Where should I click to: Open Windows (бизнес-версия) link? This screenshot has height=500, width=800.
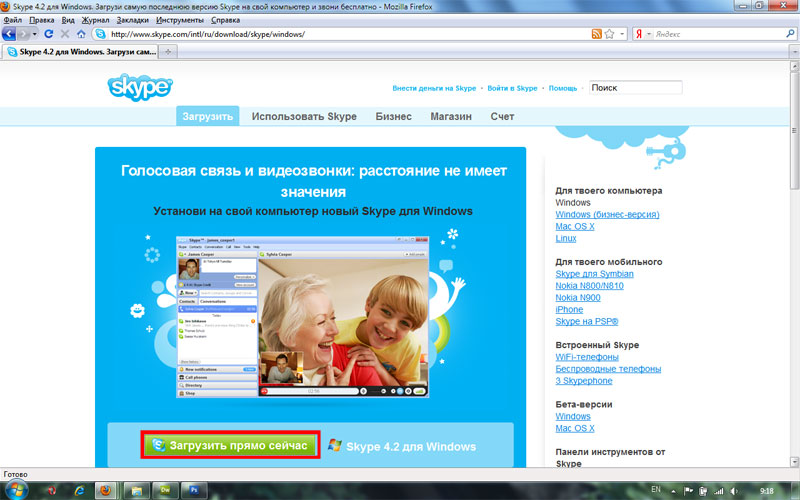click(607, 214)
